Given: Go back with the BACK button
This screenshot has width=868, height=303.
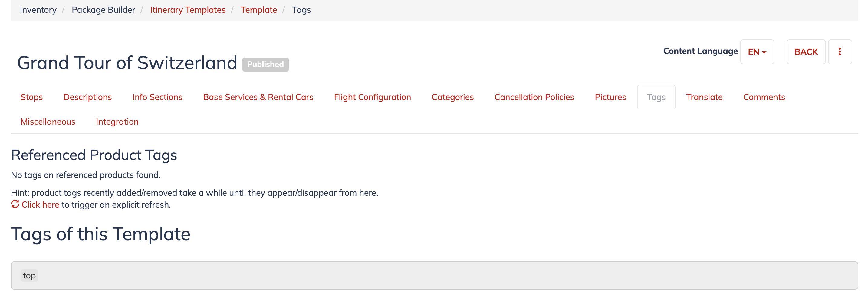Looking at the screenshot, I should pyautogui.click(x=806, y=52).
